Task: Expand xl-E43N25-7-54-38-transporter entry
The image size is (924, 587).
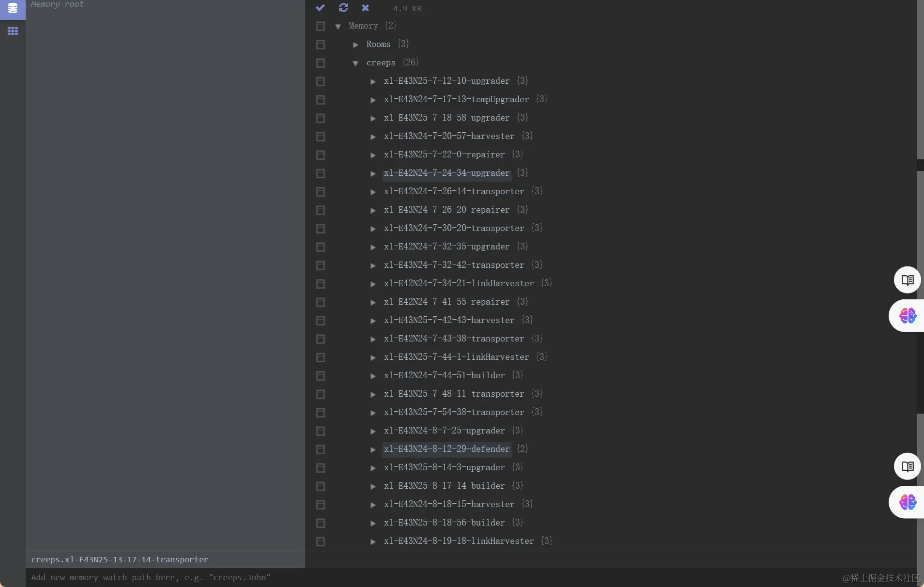Action: (x=373, y=413)
